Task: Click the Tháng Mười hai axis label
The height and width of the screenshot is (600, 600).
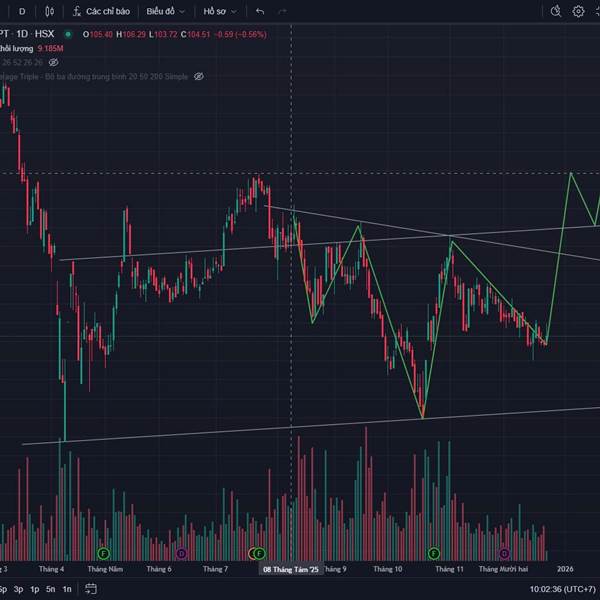Action: tap(503, 569)
